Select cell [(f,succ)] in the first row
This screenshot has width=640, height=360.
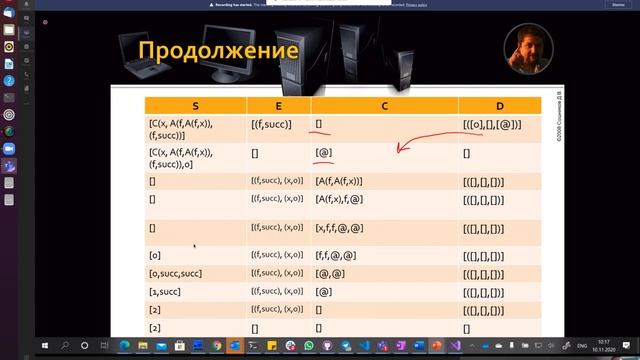[271, 124]
